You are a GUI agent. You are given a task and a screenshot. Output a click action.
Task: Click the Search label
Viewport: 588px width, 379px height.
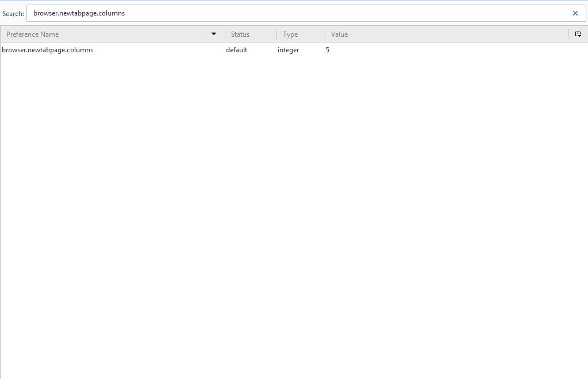tap(13, 13)
